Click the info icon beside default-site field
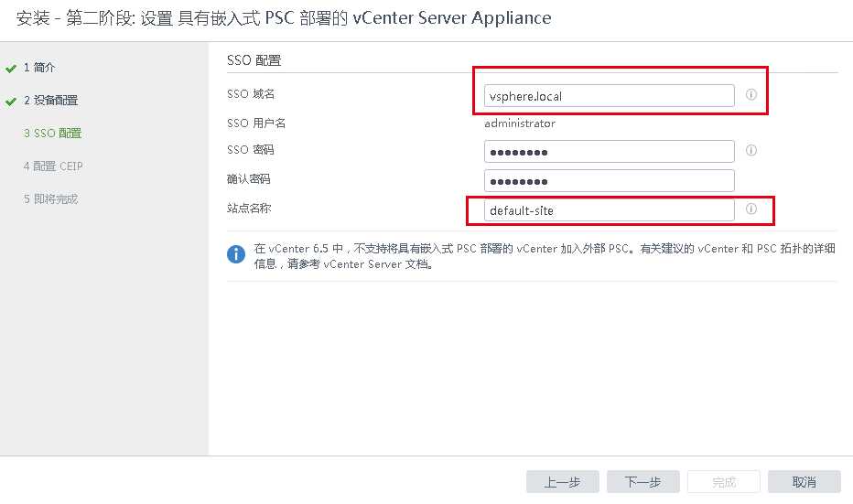853x504 pixels. click(x=750, y=209)
